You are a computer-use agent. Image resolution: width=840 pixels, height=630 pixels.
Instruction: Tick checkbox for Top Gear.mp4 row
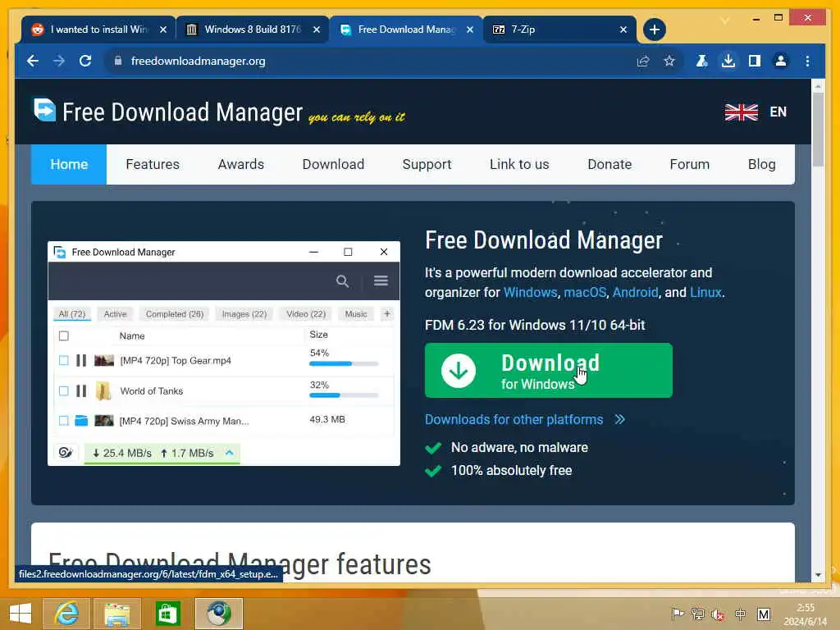(64, 361)
